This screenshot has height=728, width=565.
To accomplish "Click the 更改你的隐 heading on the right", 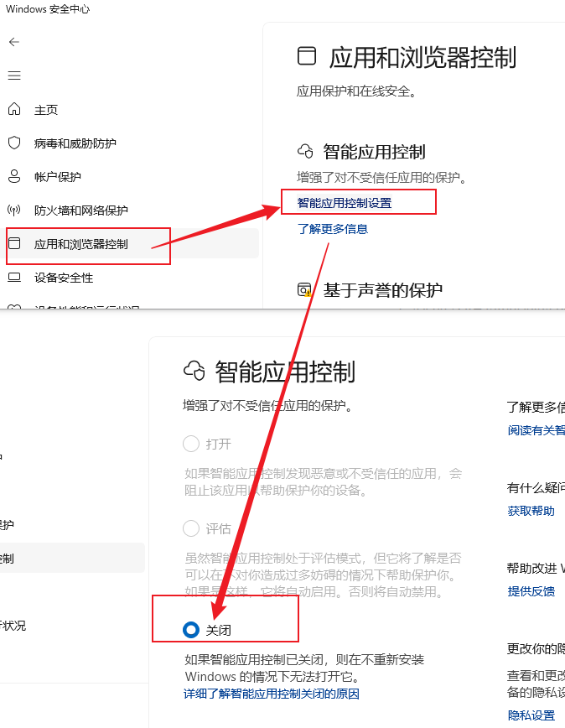I will coord(536,648).
